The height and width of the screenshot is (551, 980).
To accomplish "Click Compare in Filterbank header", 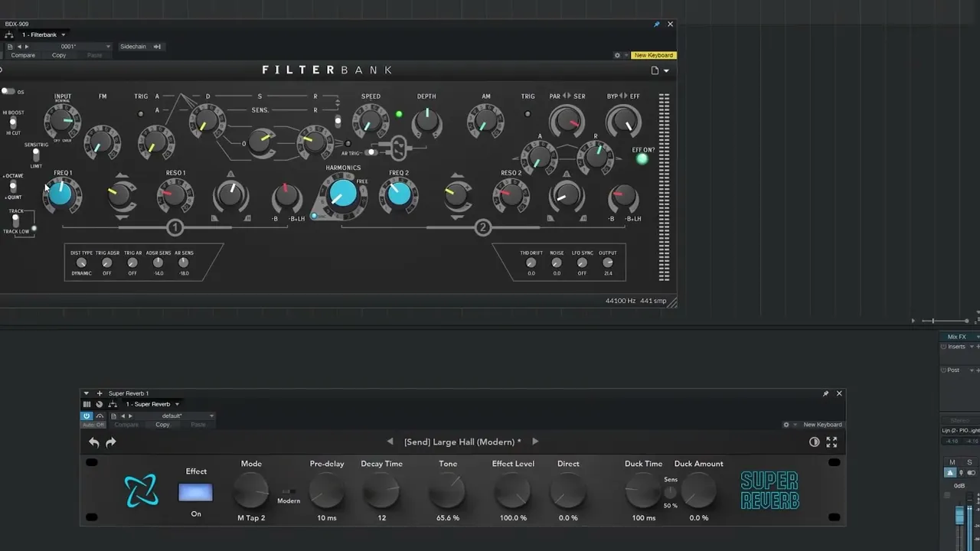I will [x=23, y=55].
